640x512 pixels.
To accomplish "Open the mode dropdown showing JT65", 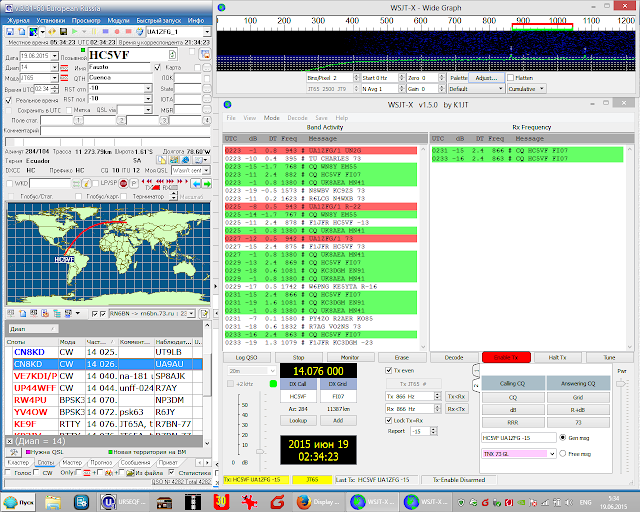I will point(54,78).
